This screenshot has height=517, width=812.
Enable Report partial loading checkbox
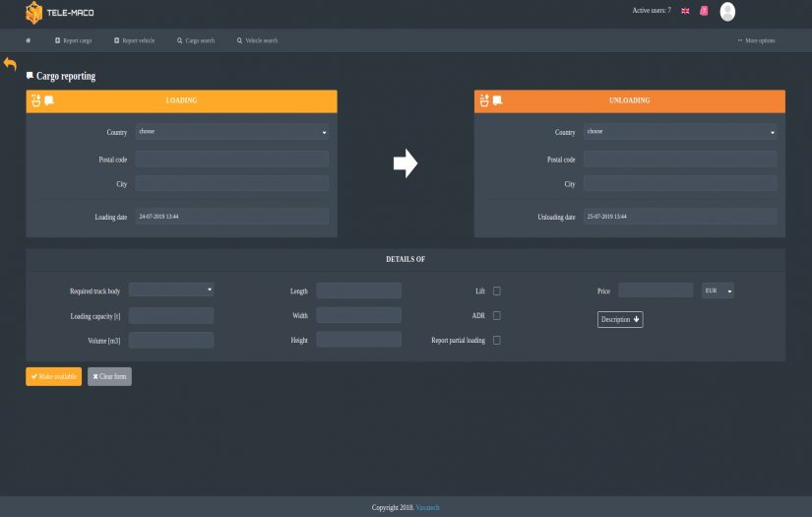click(x=497, y=341)
